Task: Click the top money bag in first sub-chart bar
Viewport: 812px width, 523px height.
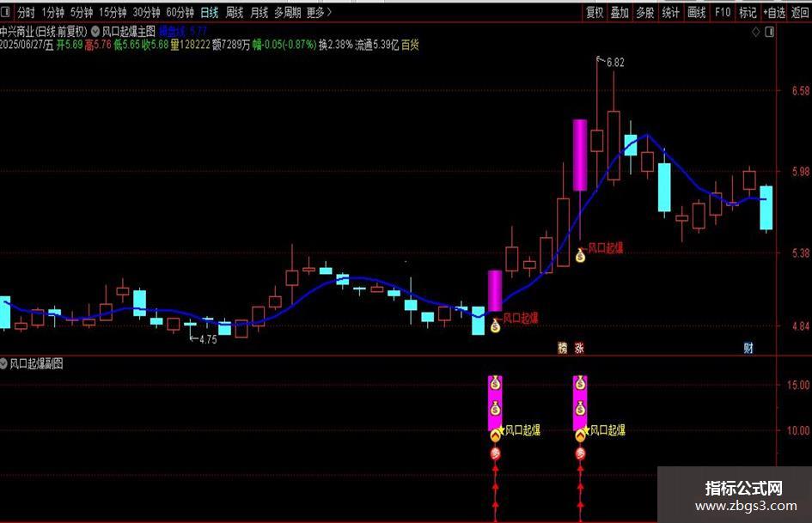Action: [x=495, y=383]
